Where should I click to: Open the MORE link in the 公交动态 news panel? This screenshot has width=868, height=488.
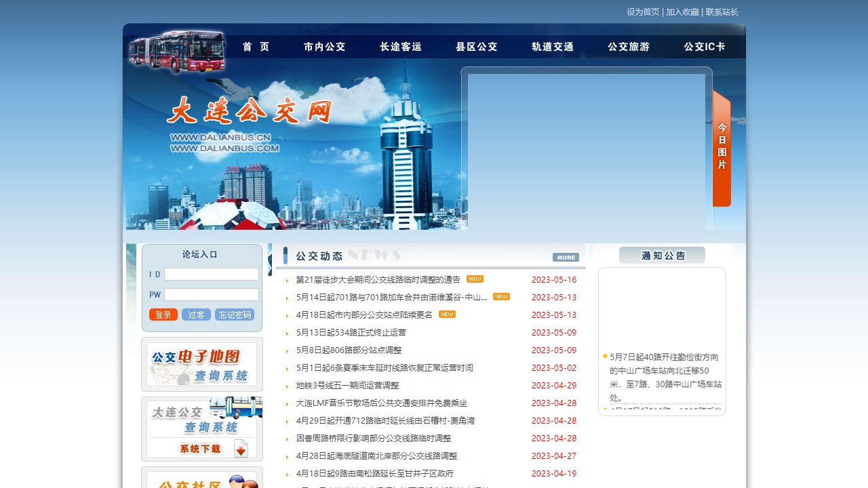(x=566, y=258)
